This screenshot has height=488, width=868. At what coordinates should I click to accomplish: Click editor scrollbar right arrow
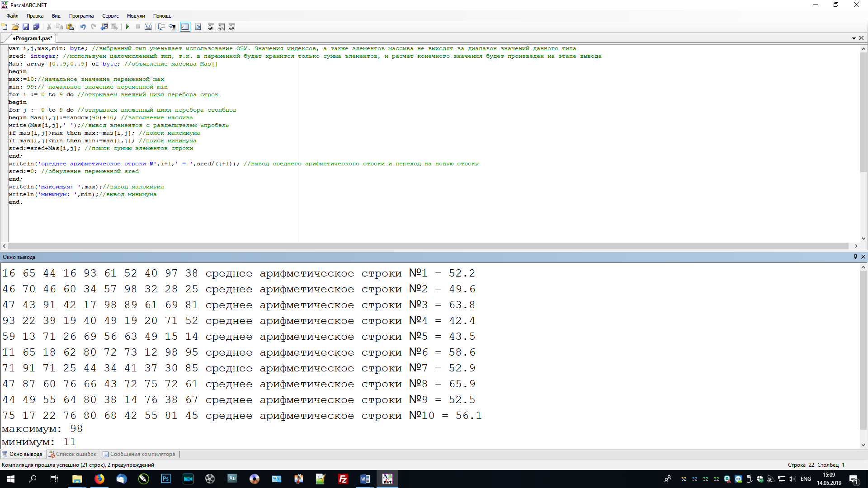(x=856, y=246)
